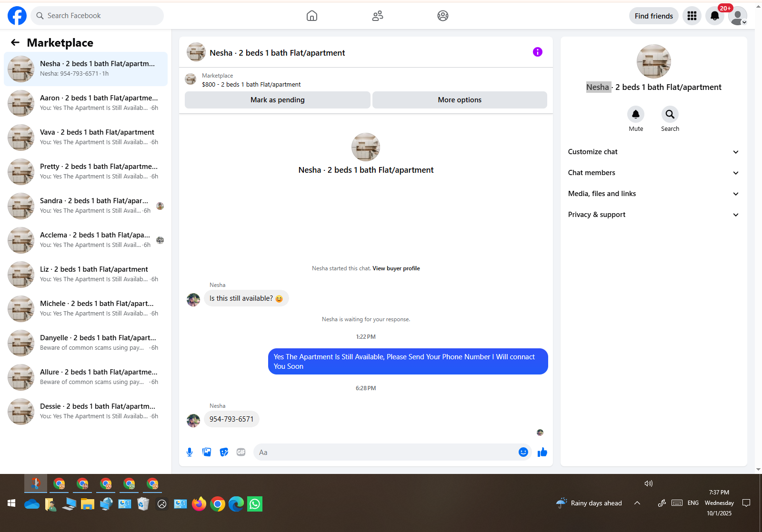The width and height of the screenshot is (762, 532).
Task: Open the Nesha conversation in the list
Action: click(x=86, y=69)
